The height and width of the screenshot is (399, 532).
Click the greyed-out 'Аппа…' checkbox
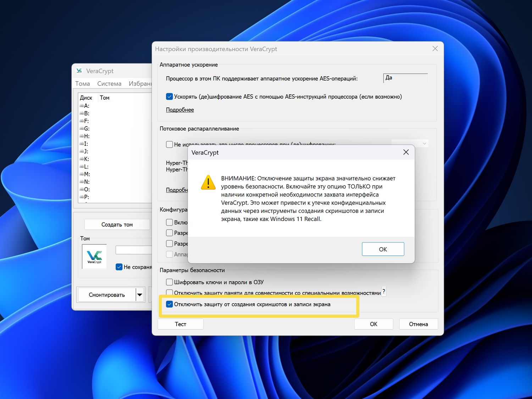[x=170, y=254]
